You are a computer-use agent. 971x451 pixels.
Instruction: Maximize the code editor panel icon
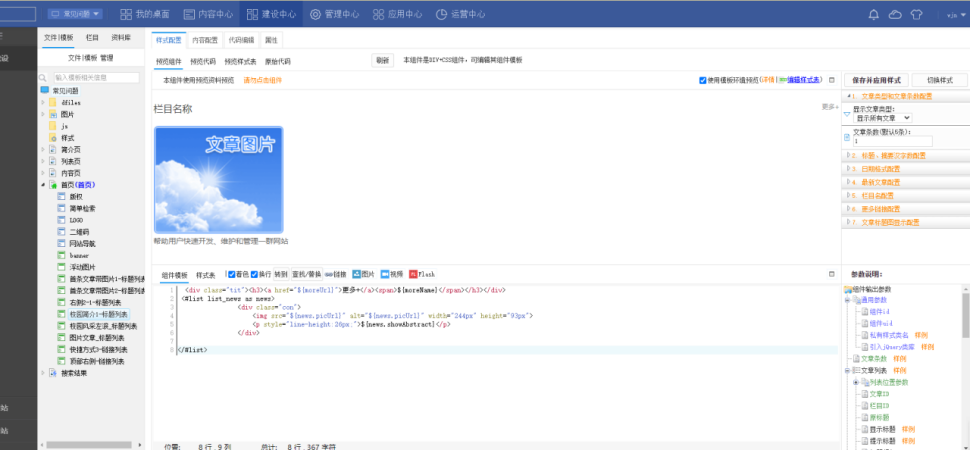click(x=831, y=274)
